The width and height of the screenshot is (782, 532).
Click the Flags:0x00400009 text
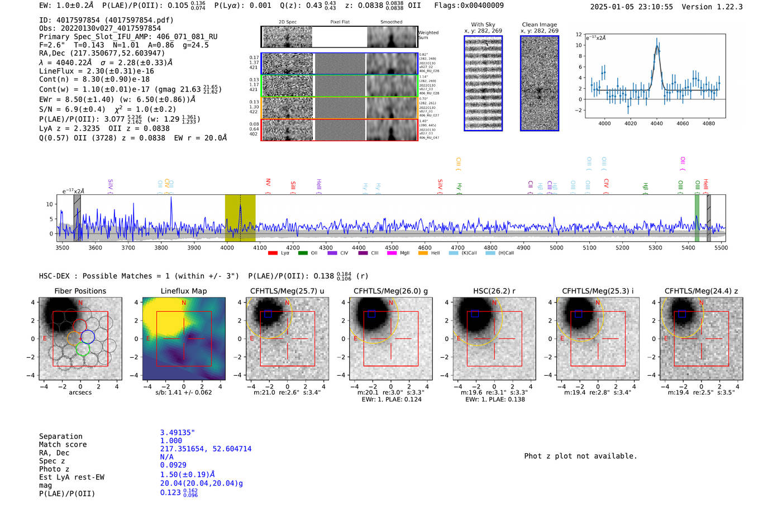pyautogui.click(x=469, y=6)
